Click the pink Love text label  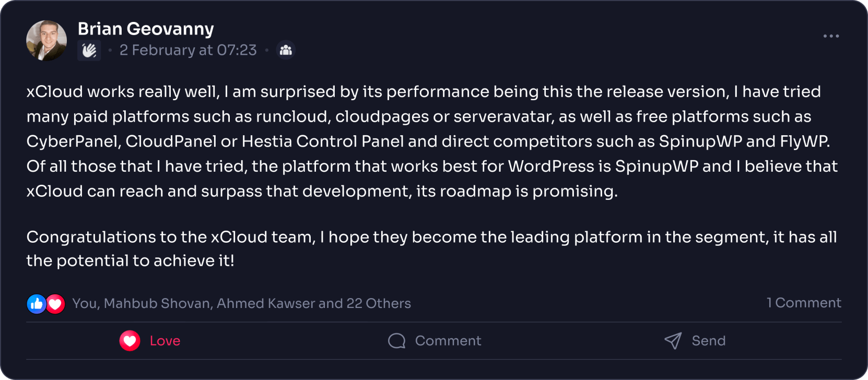(x=165, y=341)
